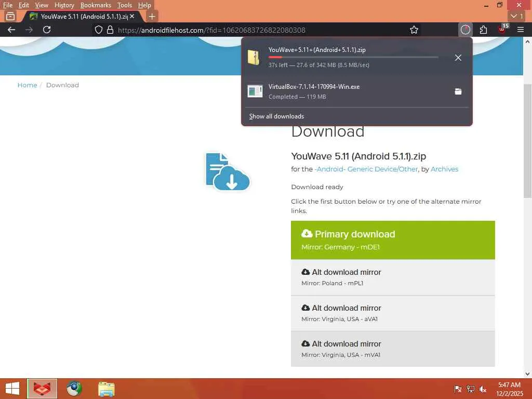Open the Help menu

[144, 5]
